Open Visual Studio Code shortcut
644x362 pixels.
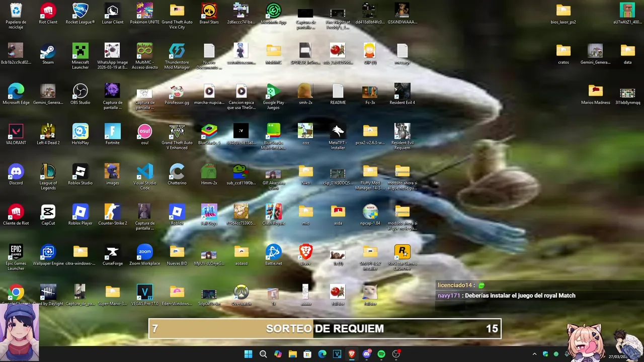click(145, 176)
